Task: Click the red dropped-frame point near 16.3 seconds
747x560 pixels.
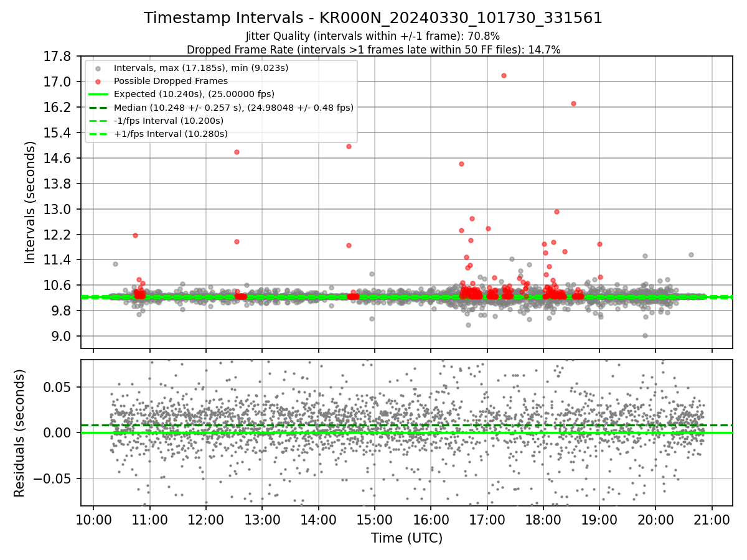Action: [573, 103]
